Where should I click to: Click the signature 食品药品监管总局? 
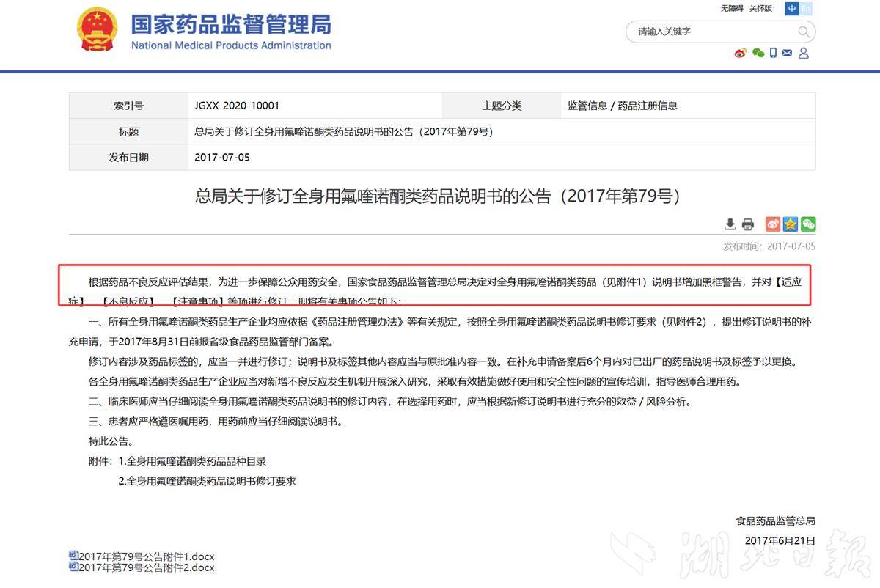[x=776, y=521]
